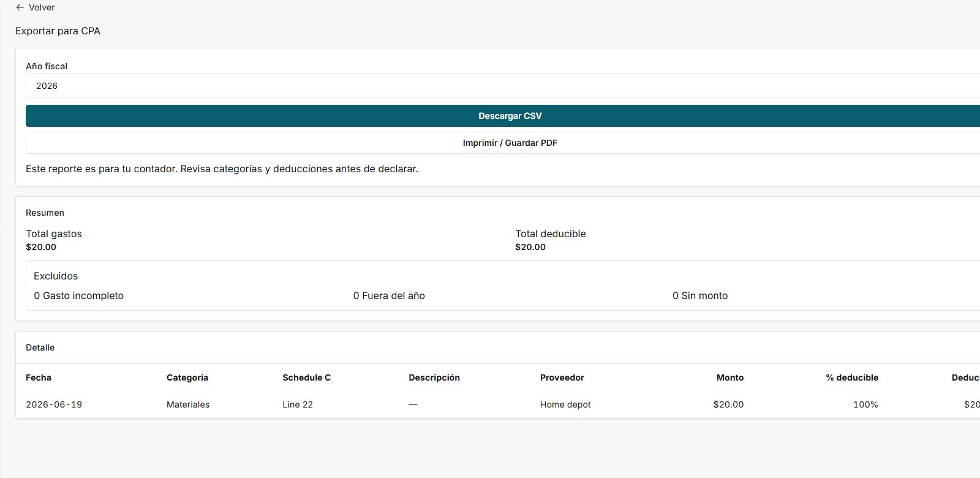980x478 pixels.
Task: Click the Resumen section title
Action: tap(45, 213)
